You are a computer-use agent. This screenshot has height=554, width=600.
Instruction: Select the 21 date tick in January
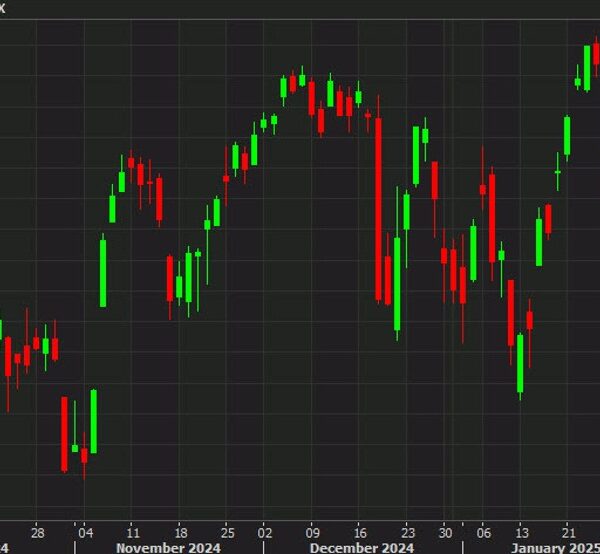[569, 532]
